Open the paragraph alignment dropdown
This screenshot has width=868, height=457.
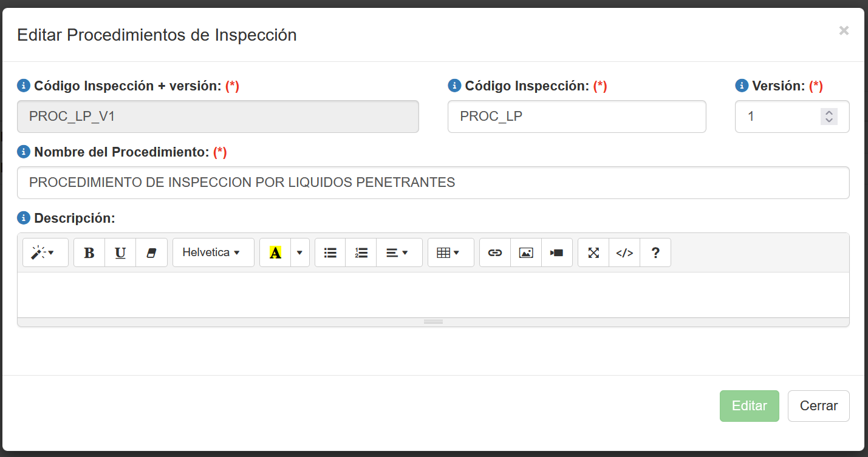(399, 252)
